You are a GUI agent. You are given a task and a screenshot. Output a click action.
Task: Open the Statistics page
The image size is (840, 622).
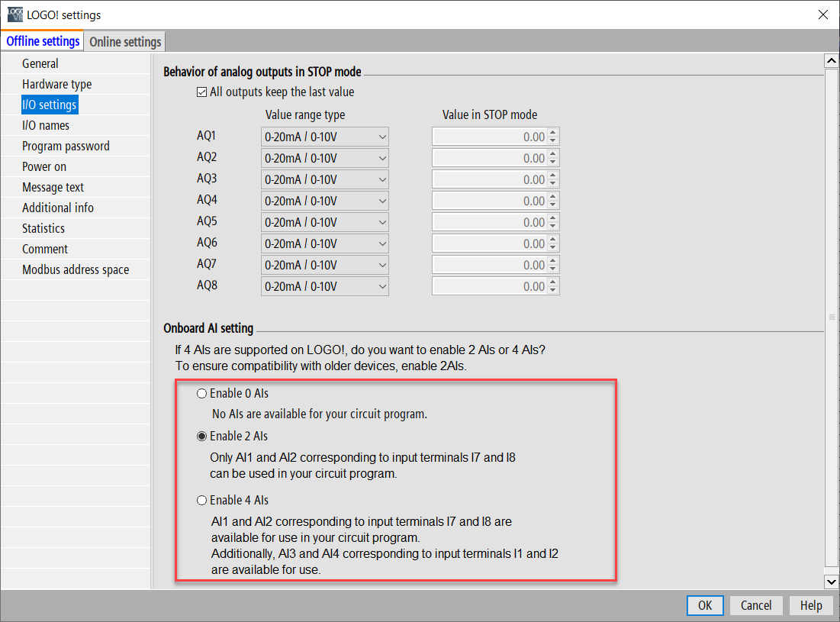click(43, 228)
